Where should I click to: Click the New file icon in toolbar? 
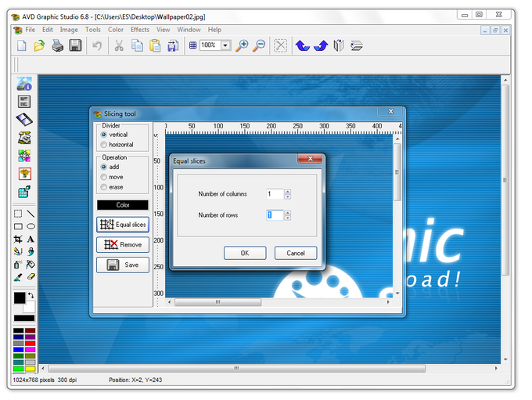(x=22, y=45)
